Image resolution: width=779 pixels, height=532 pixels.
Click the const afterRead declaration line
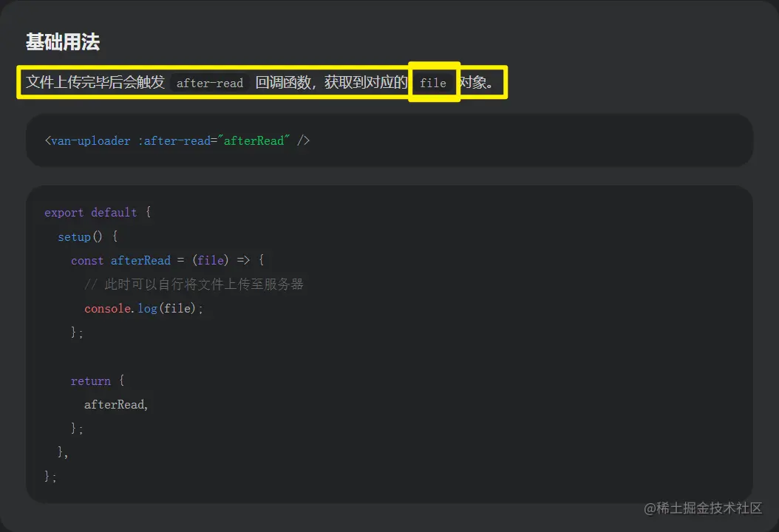coord(168,260)
